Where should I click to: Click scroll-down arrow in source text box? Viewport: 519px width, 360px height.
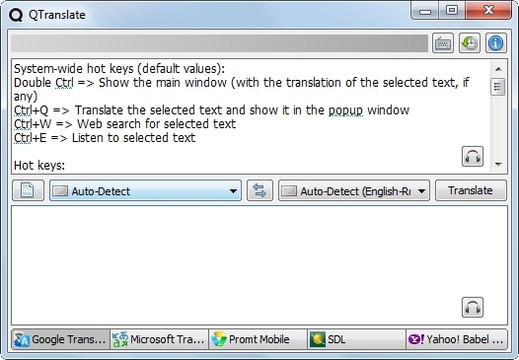click(498, 164)
